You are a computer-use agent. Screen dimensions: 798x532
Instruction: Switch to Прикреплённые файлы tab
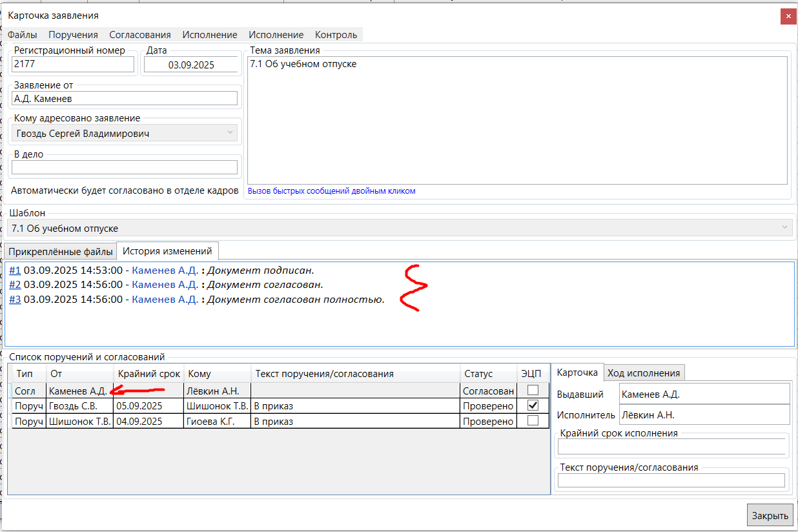point(61,251)
